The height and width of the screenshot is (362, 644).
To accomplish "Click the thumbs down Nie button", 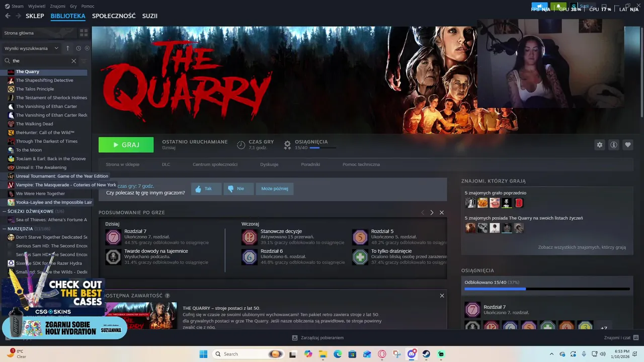I will click(x=238, y=189).
